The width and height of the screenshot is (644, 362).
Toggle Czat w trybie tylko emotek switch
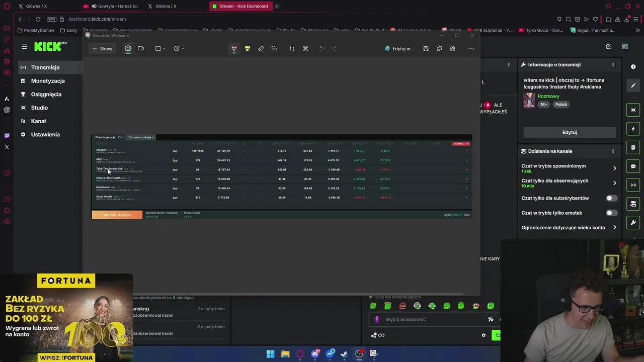point(611,213)
